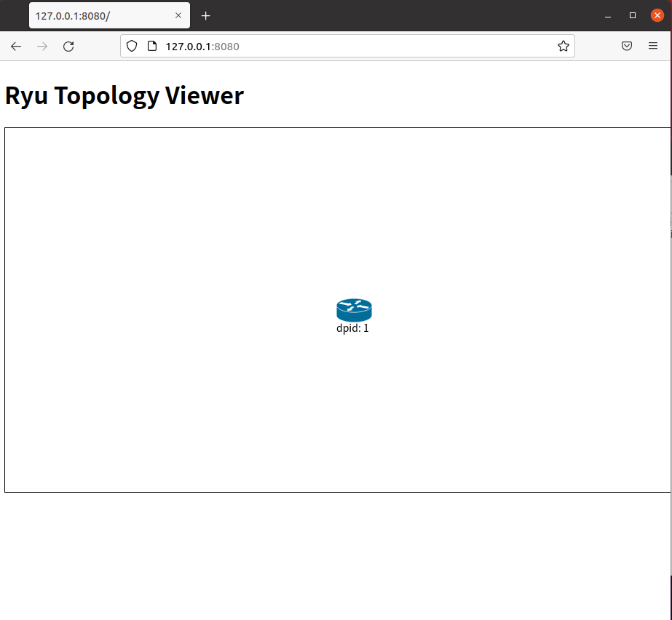Screen dimensions: 672x620
Task: Close the 127.0.0.1:8080 tab
Action: (x=178, y=15)
